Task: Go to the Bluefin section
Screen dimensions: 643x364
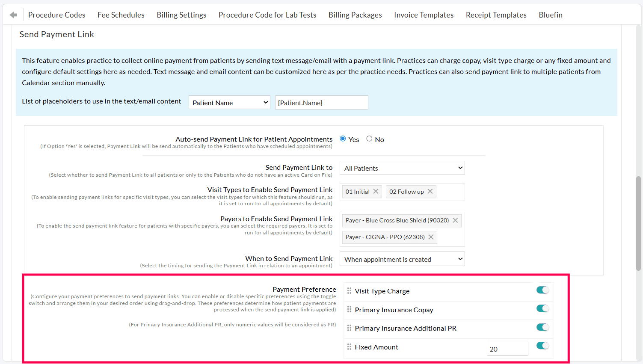Action: click(x=550, y=15)
